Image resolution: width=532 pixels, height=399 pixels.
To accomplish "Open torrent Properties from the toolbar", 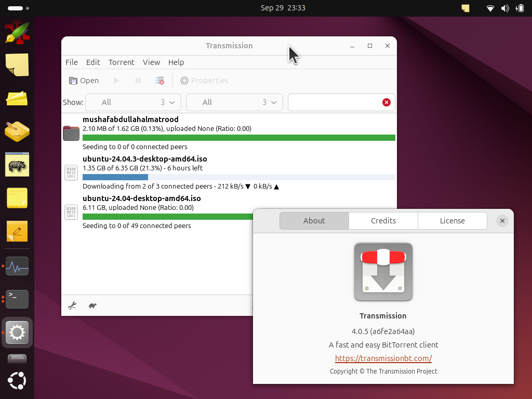I will coord(204,81).
